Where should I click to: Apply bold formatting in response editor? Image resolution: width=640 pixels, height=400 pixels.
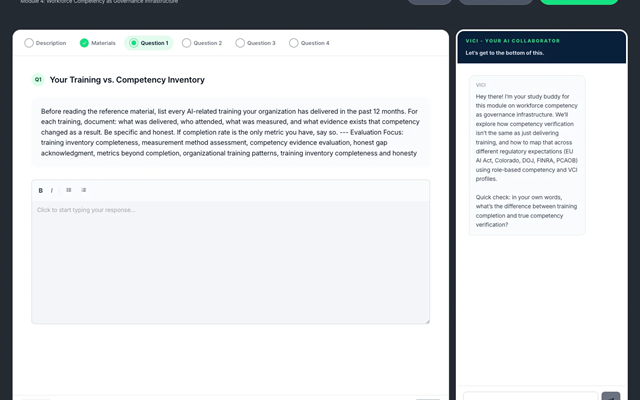click(40, 190)
